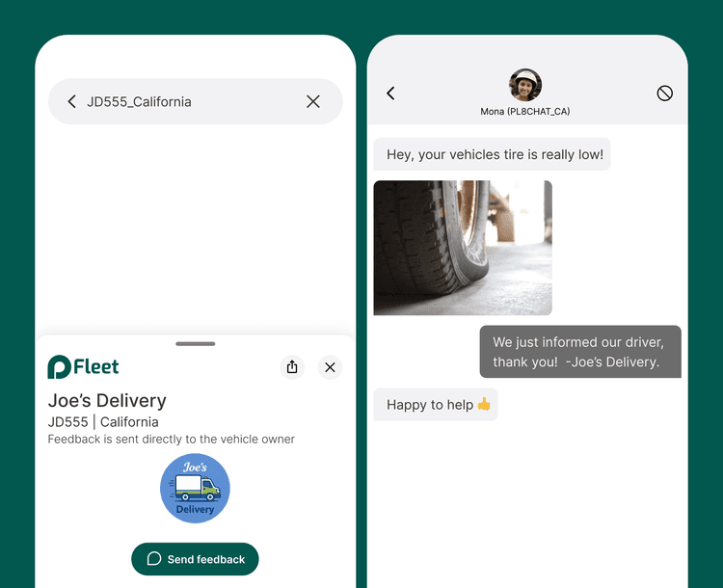
Task: Tap the JD555 | California plate text
Action: 103,422
